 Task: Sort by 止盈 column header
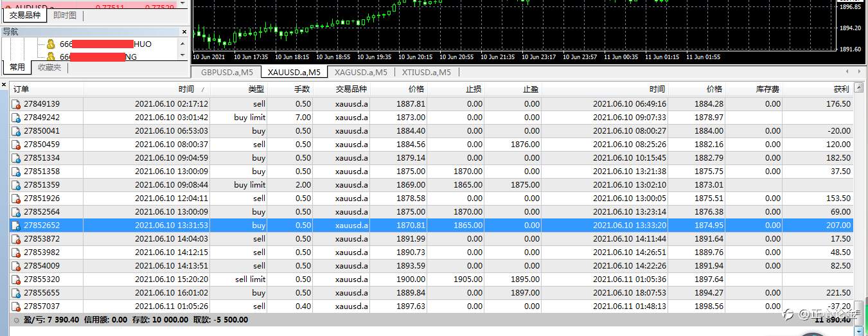tap(513, 89)
